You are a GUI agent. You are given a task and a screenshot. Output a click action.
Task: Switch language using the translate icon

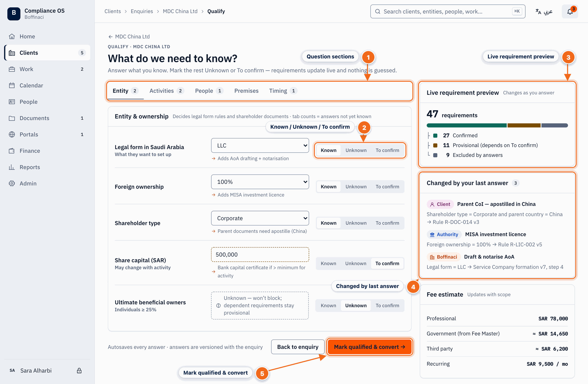pos(538,11)
